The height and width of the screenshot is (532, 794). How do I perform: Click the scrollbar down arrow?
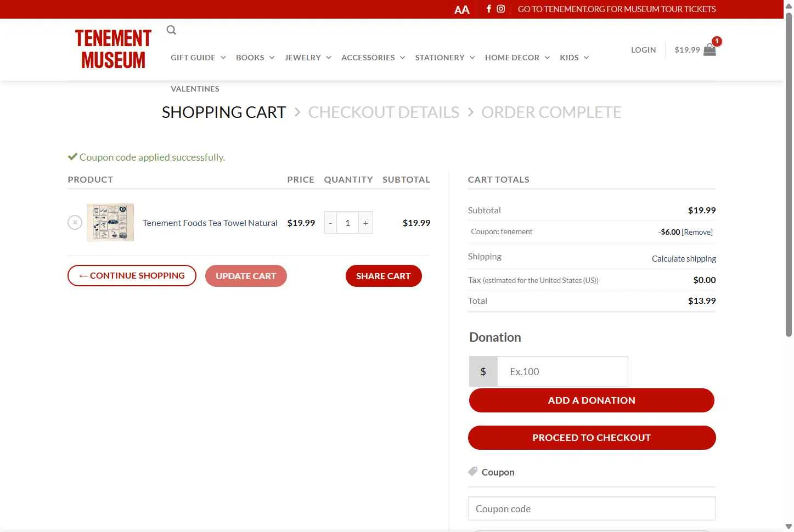(789, 527)
